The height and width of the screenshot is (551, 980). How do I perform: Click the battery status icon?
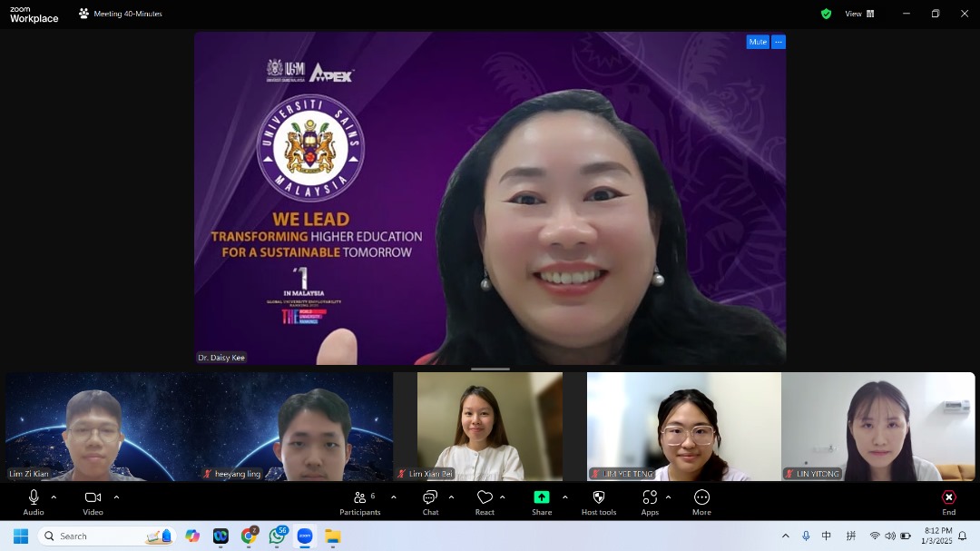coord(905,536)
